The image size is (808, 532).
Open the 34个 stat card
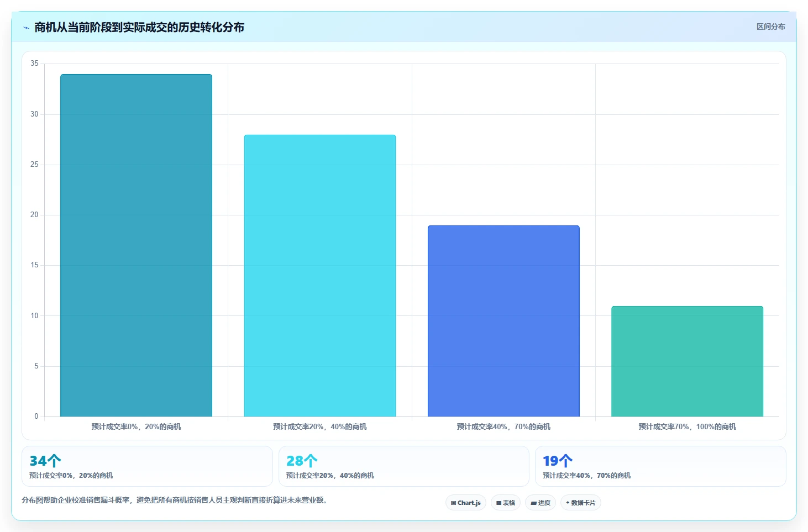point(147,466)
